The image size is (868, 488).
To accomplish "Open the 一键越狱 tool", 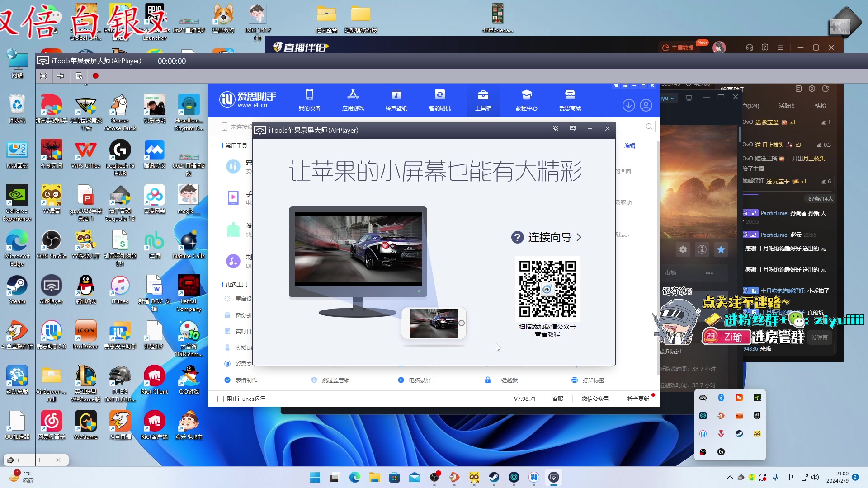I will (502, 380).
